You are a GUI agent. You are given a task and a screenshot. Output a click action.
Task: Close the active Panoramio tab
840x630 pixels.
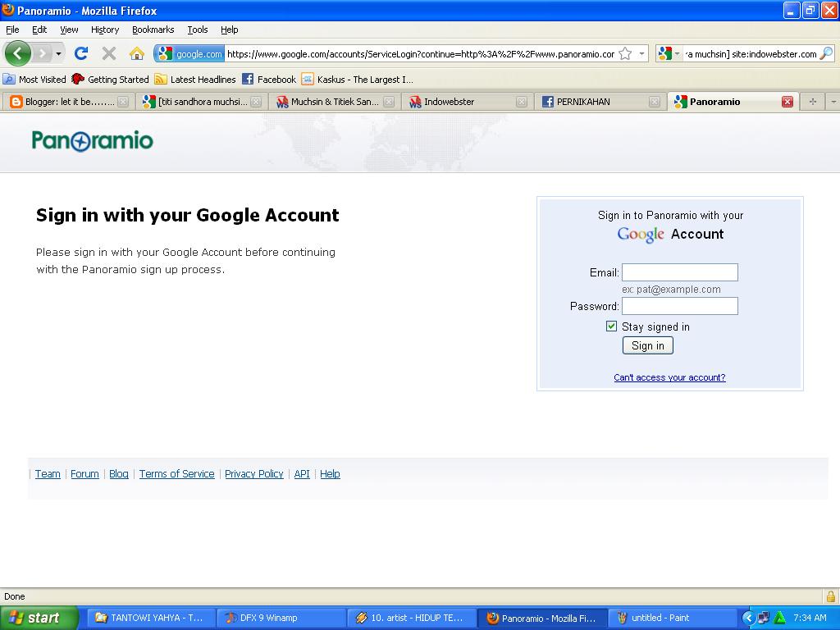pos(787,102)
